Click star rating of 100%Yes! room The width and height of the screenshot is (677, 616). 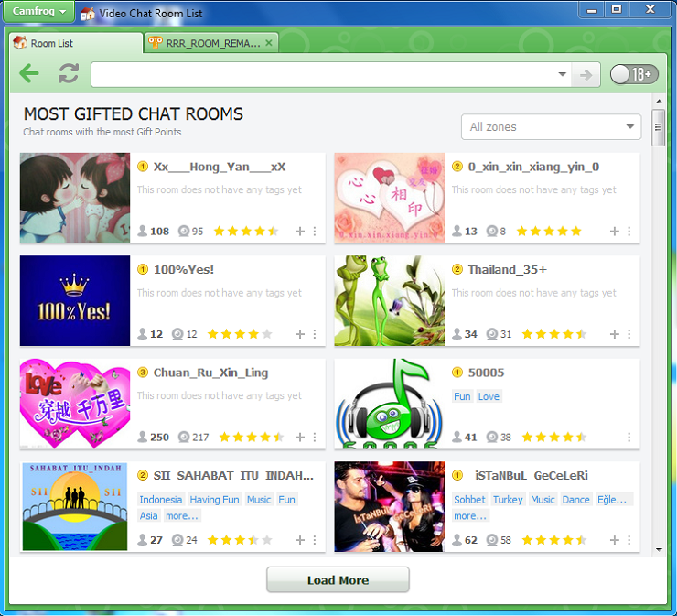point(240,334)
